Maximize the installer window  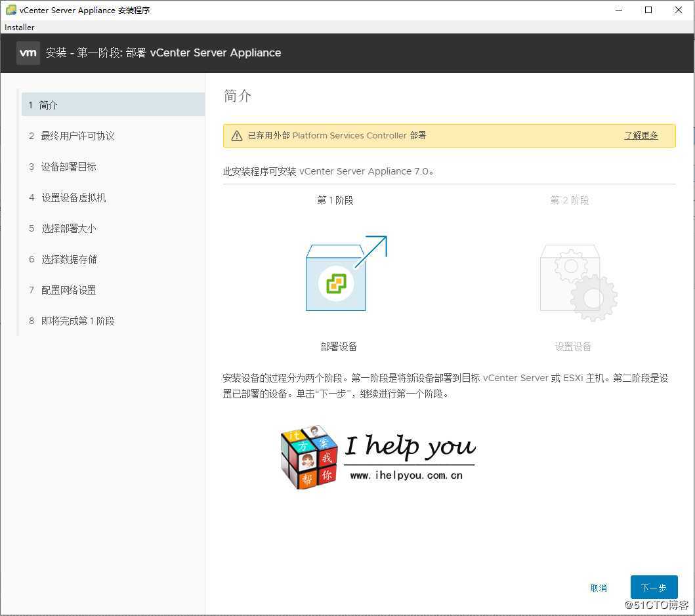click(648, 10)
